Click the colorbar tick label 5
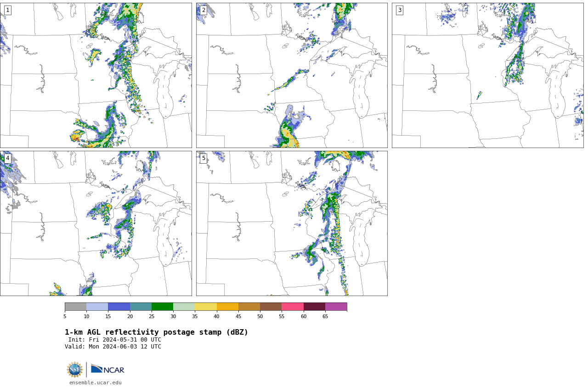The image size is (588, 388). (65, 316)
